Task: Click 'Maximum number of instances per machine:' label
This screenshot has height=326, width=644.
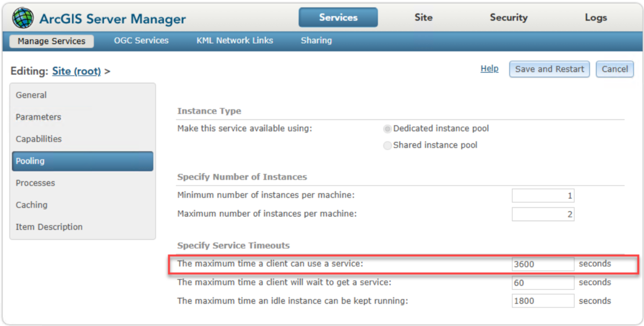Action: [267, 214]
